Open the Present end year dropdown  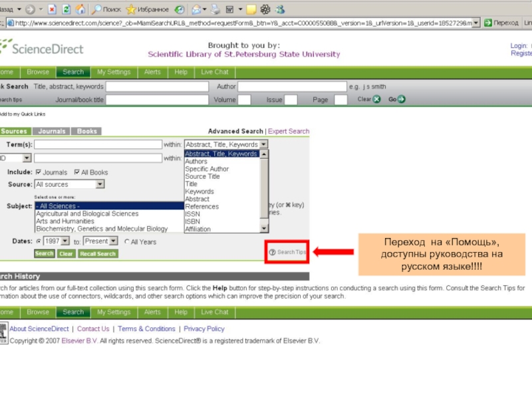tap(114, 241)
